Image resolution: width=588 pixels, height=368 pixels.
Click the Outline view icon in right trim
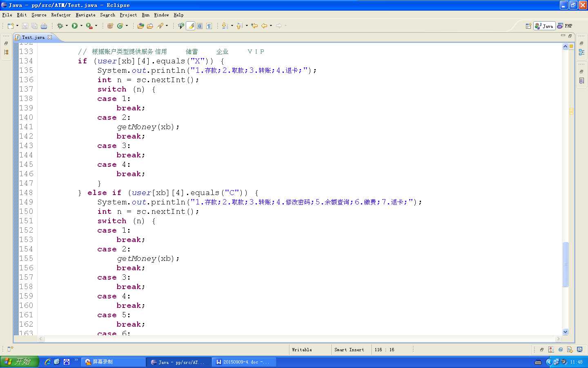click(x=581, y=52)
